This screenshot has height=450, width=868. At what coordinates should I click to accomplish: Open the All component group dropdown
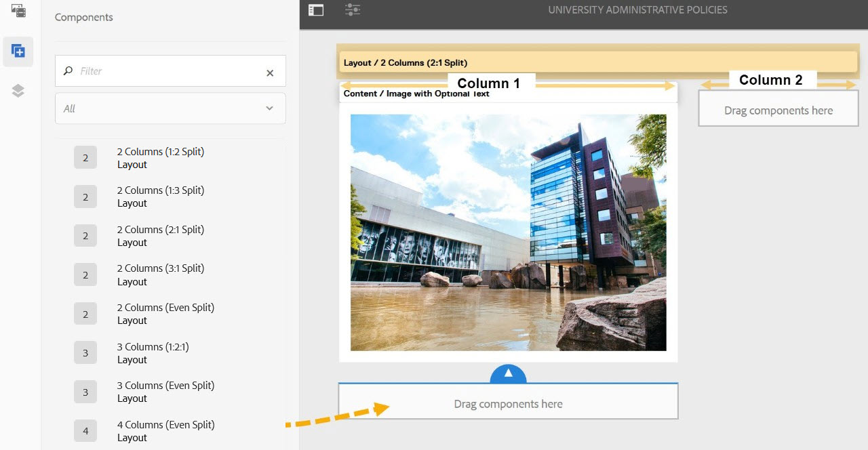tap(170, 108)
